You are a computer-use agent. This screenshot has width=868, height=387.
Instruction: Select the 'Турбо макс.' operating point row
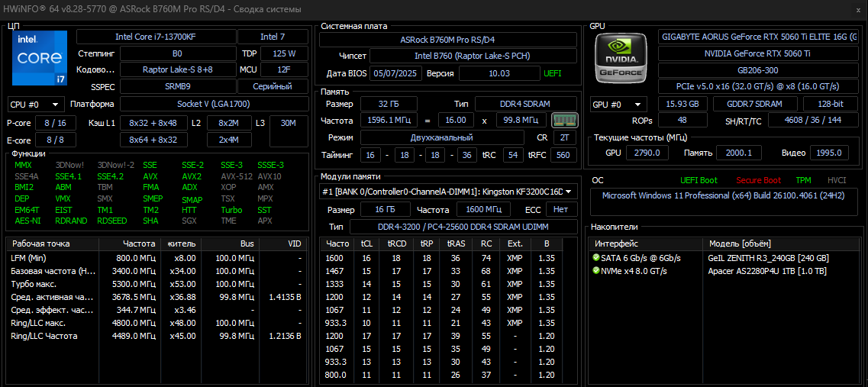click(x=156, y=284)
